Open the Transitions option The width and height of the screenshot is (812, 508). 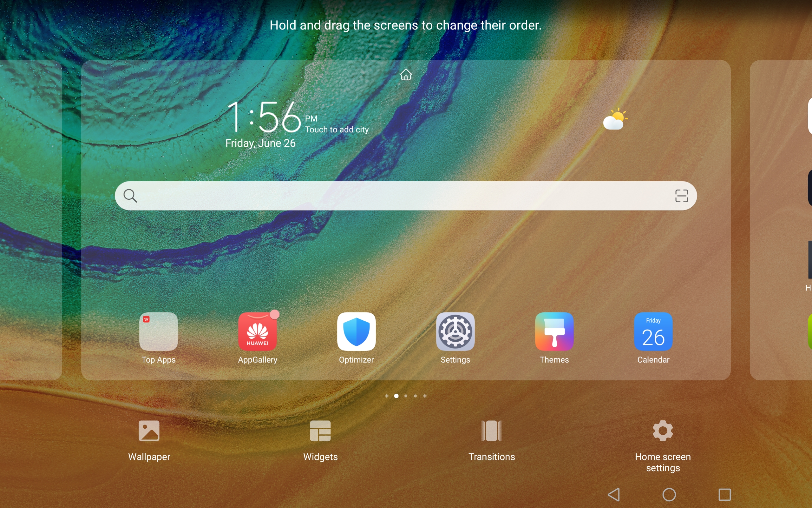pos(492,441)
